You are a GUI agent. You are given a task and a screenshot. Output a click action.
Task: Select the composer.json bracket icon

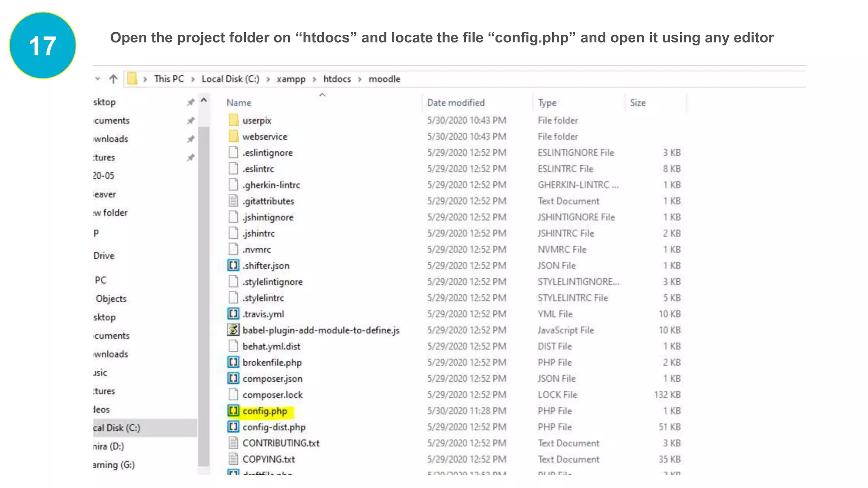point(233,379)
